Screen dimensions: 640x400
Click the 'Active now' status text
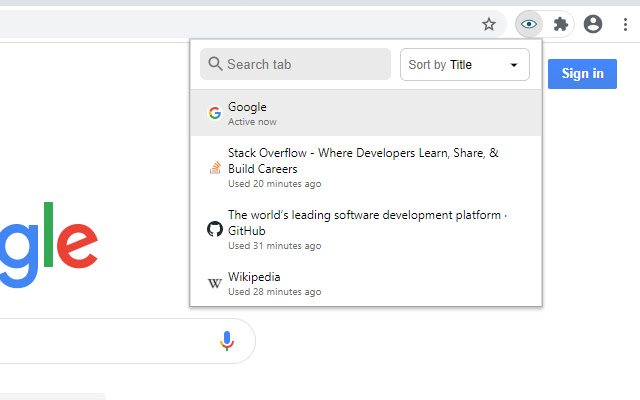tap(252, 122)
